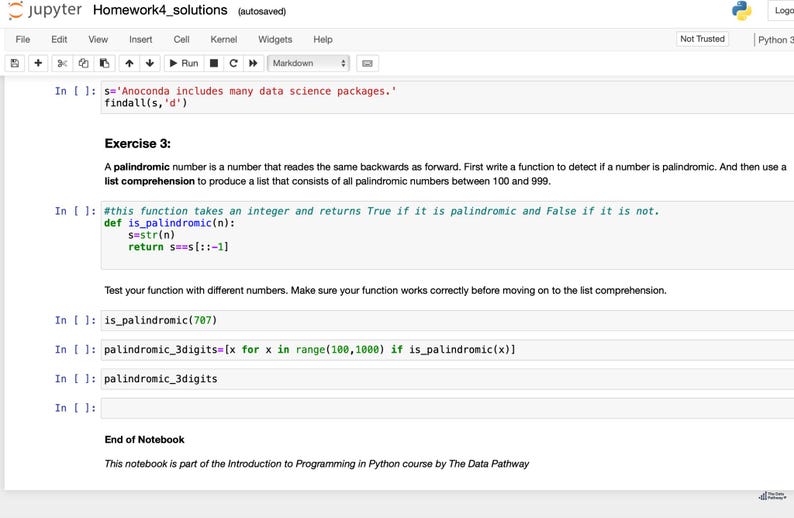Open the Cell menu

coord(181,39)
